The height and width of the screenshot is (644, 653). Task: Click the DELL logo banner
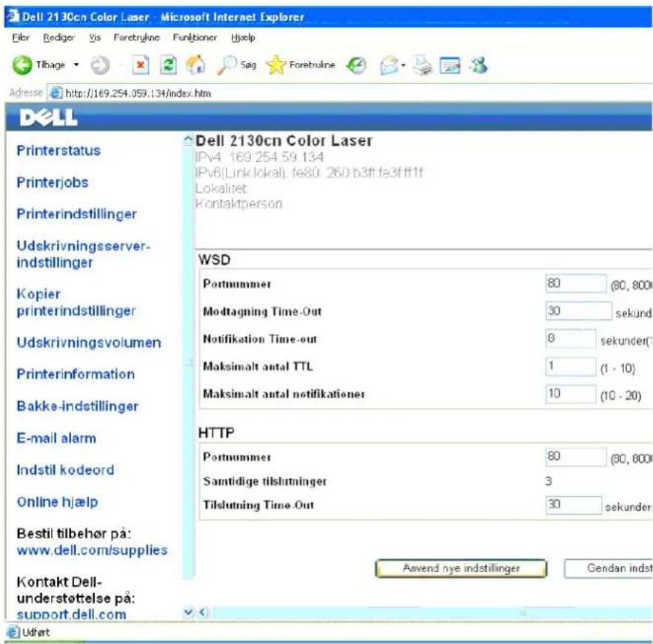(48, 118)
